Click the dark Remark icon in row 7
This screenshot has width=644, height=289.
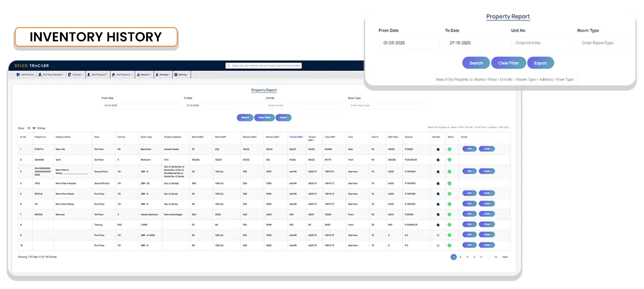click(438, 214)
